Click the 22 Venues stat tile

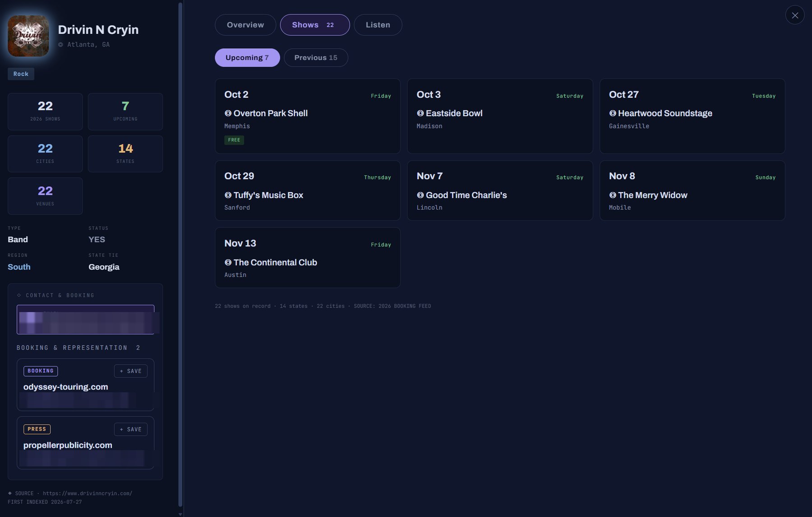45,196
